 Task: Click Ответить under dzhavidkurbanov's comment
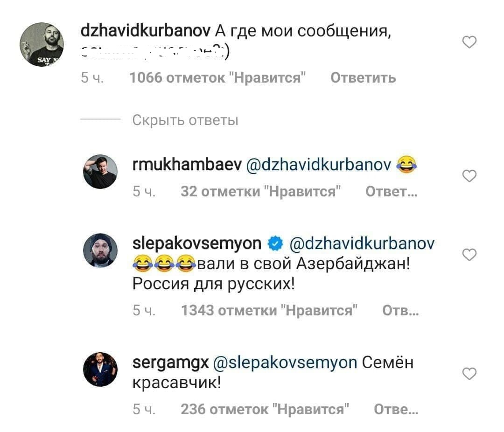(363, 78)
